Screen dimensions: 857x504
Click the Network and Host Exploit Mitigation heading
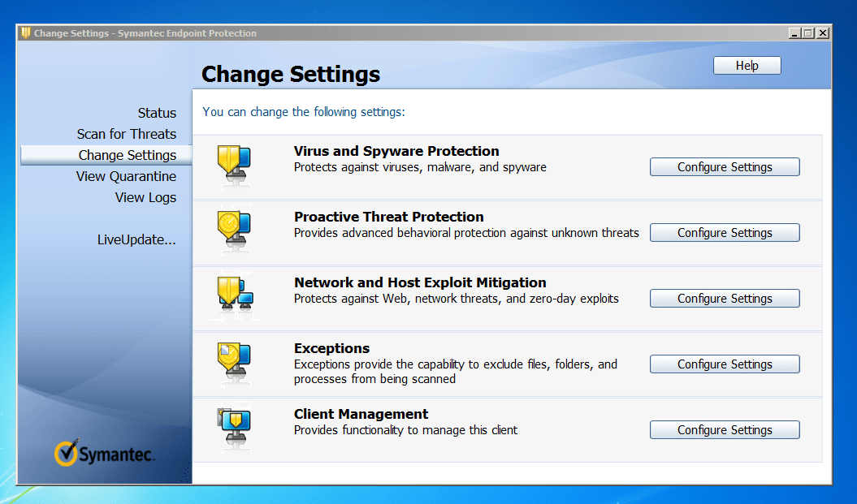coord(420,282)
